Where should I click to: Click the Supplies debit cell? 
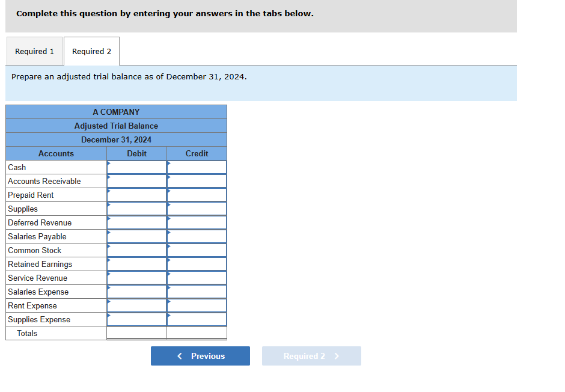(137, 209)
